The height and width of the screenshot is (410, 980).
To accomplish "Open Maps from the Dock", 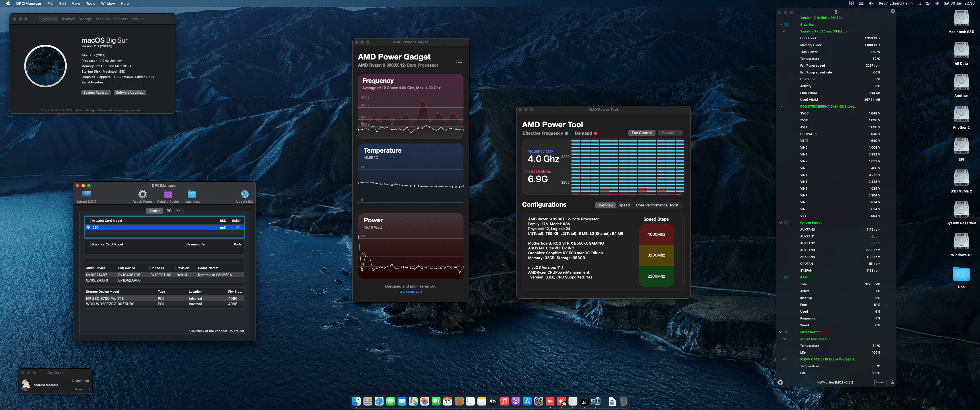I will [x=413, y=401].
